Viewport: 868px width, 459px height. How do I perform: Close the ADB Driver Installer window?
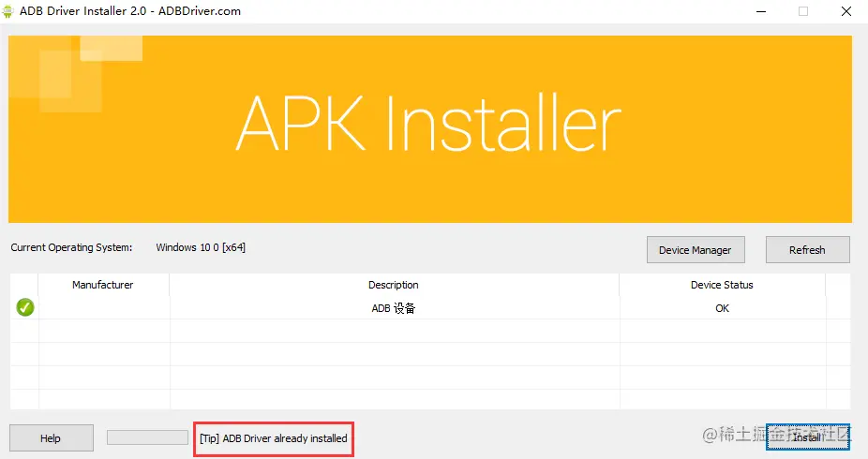846,11
